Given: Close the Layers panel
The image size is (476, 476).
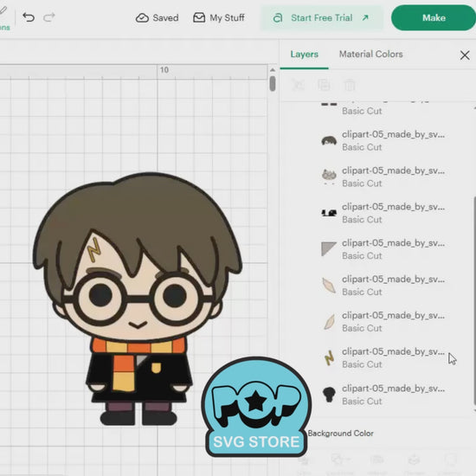Looking at the screenshot, I should [465, 55].
